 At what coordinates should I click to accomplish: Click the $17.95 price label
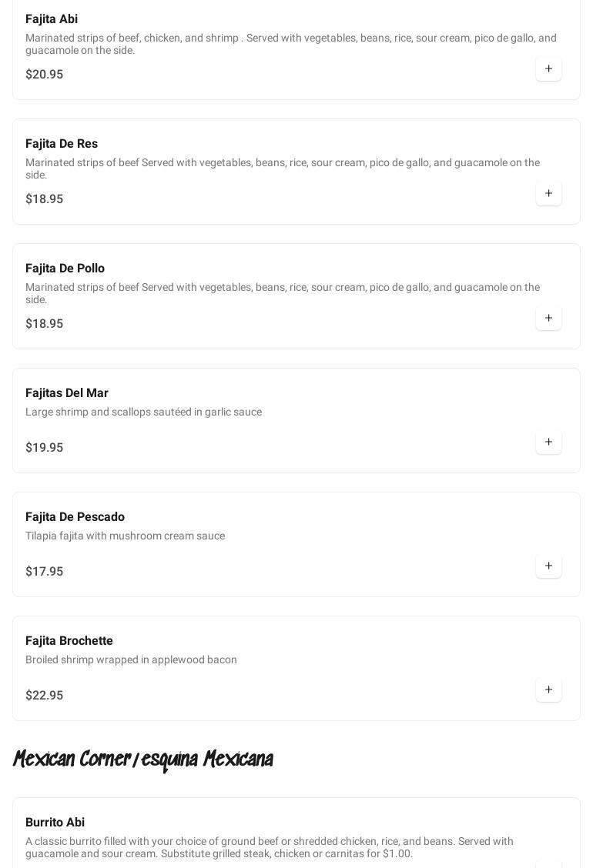(45, 572)
